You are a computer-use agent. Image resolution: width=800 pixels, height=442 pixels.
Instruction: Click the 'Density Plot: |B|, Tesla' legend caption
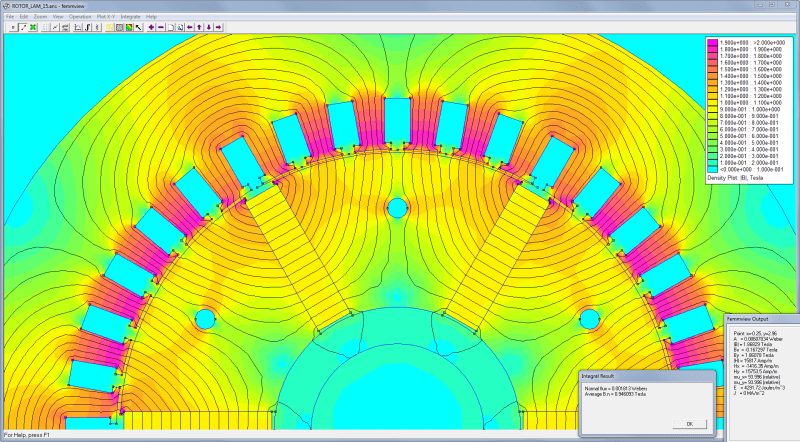(735, 178)
